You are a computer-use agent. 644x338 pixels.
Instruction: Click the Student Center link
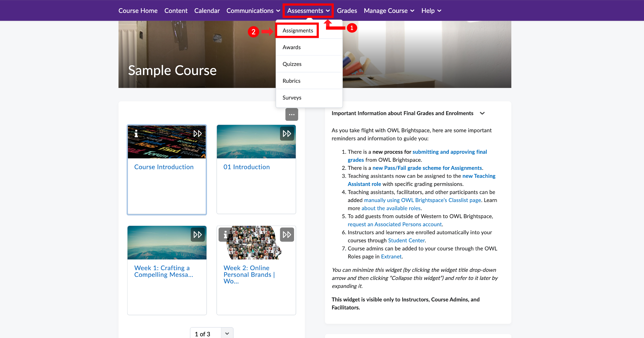pos(406,240)
